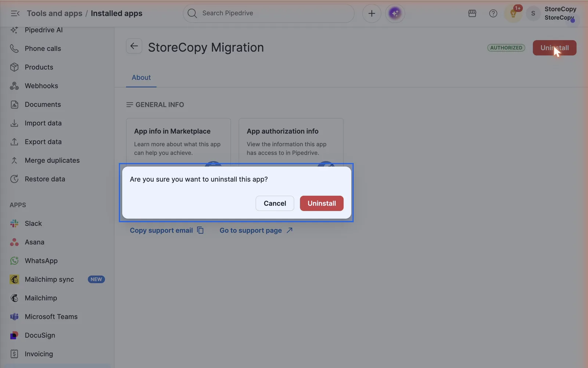Open the DocuSign app icon

pyautogui.click(x=14, y=335)
